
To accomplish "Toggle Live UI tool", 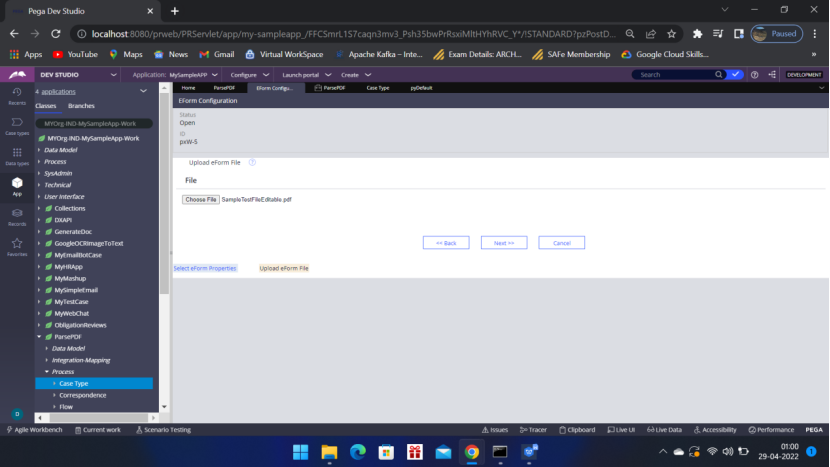I will [x=621, y=429].
